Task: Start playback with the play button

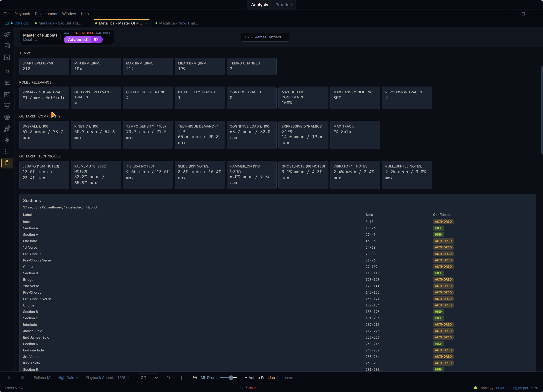Action: (x=9, y=378)
